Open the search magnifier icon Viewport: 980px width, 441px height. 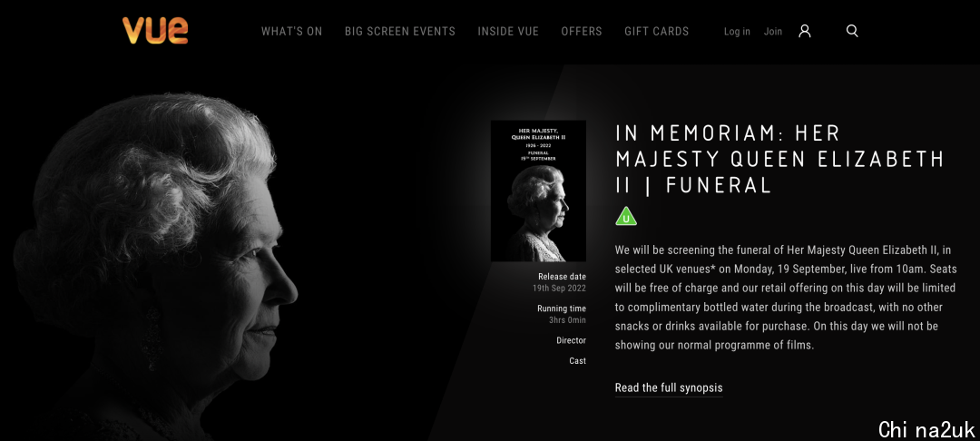point(852,31)
